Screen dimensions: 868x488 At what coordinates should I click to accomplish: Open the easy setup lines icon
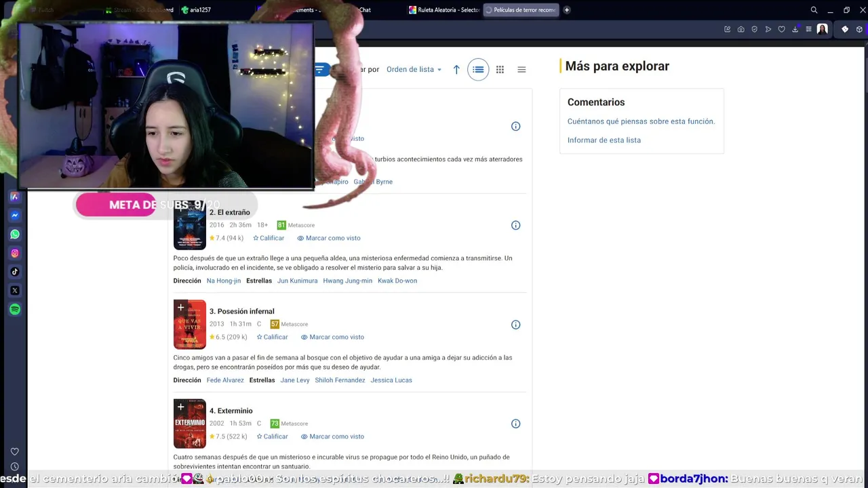[808, 29]
